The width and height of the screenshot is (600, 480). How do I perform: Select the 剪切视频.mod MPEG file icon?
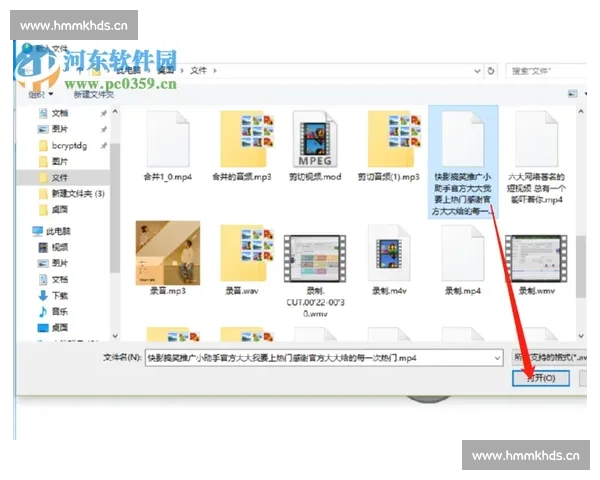(x=315, y=139)
